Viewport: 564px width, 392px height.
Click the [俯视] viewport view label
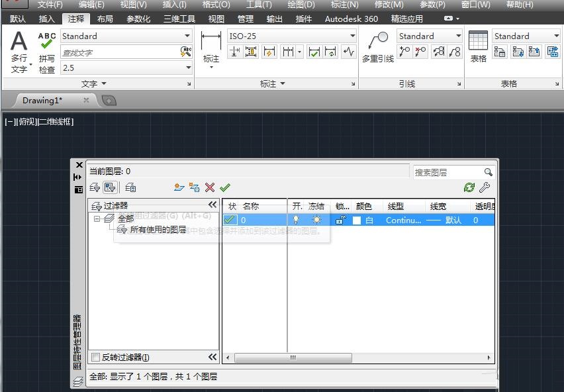pos(26,122)
